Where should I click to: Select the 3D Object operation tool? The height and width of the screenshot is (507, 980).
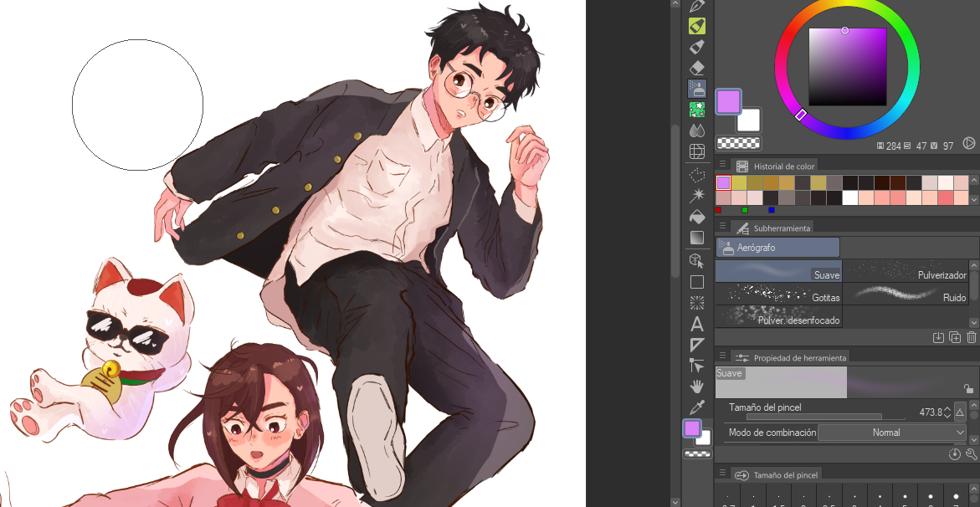pyautogui.click(x=697, y=261)
